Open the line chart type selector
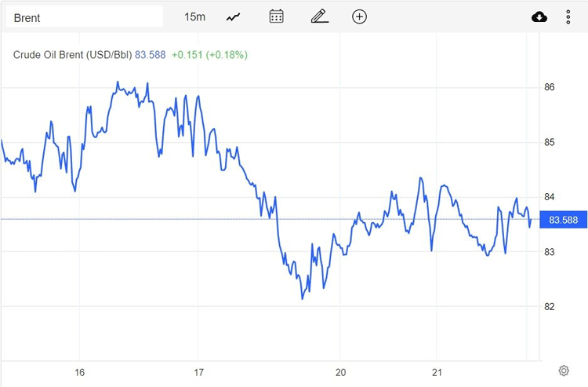Image resolution: width=588 pixels, height=387 pixels. (234, 16)
